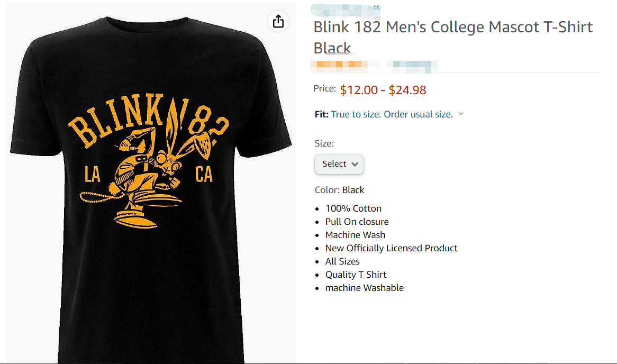This screenshot has width=617, height=364.
Task: Click 'New Officially Licensed Product' bullet
Action: pyautogui.click(x=391, y=248)
